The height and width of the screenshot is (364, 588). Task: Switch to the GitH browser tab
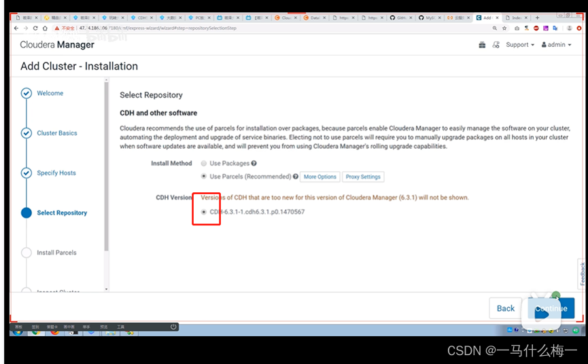point(401,18)
